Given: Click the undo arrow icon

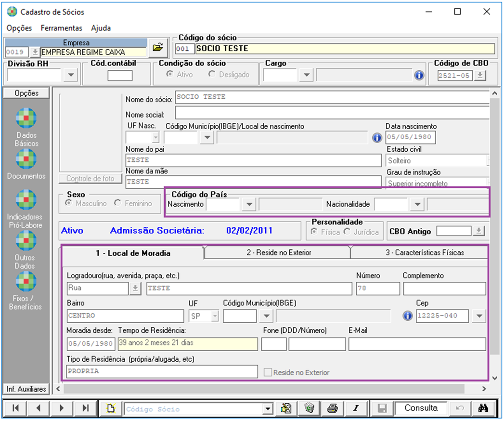Looking at the screenshot, I should (460, 408).
